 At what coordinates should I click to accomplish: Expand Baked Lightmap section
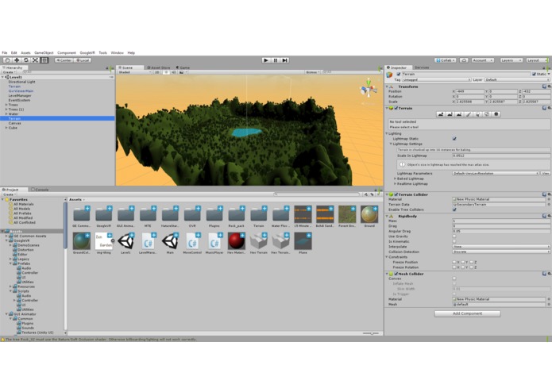(x=395, y=179)
